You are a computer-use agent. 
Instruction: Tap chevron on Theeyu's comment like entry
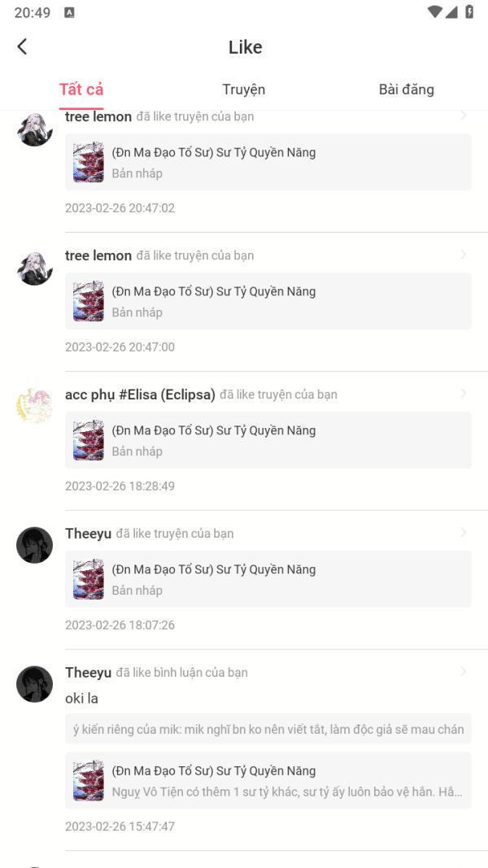[463, 671]
